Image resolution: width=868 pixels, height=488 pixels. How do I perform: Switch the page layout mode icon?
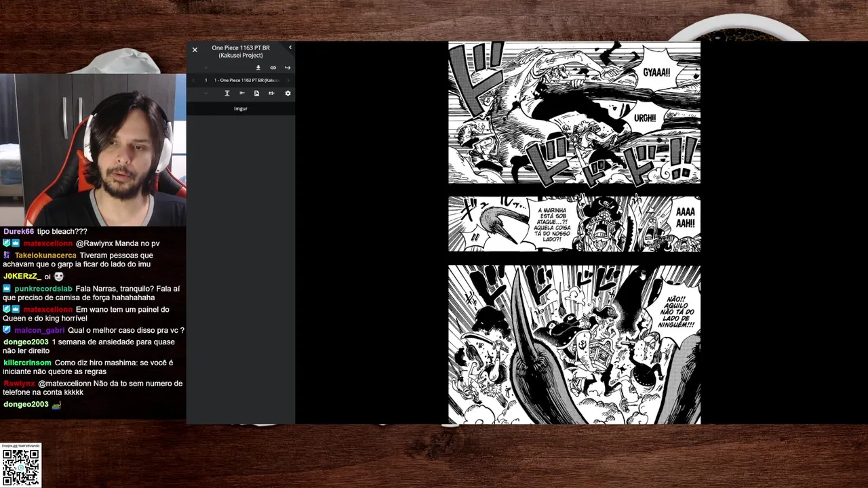tap(256, 94)
